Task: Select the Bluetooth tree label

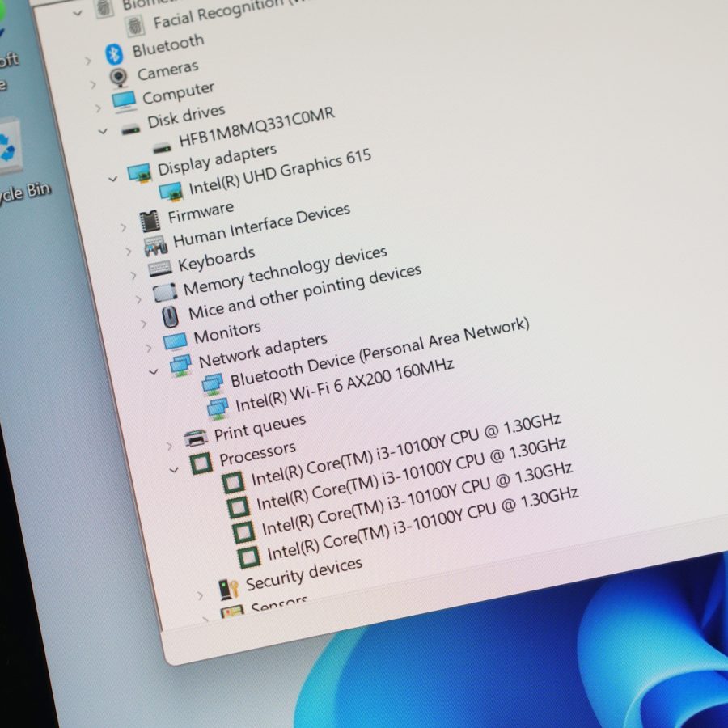Action: pos(168,45)
